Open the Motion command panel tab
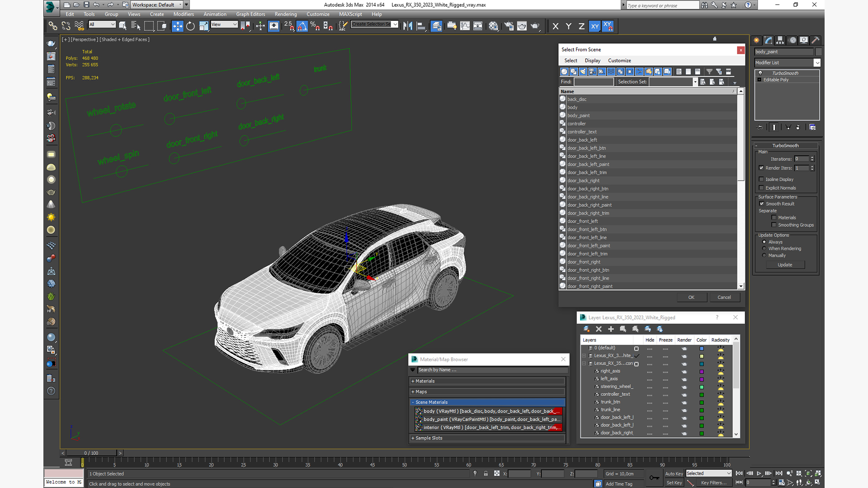Viewport: 868px width, 488px height. 792,40
